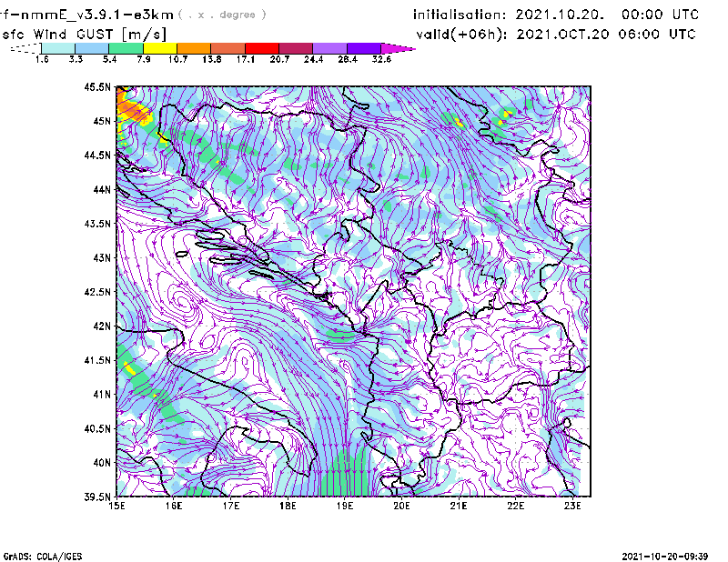
Task: Click the magenta arrow tip of the color scale
Action: (x=398, y=48)
